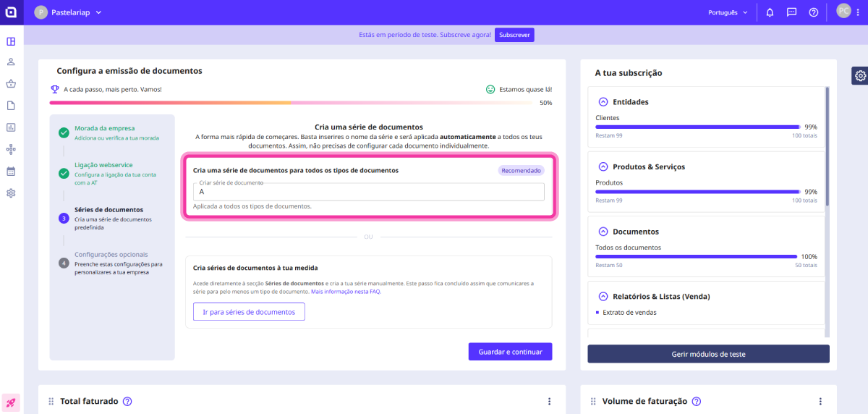Screen dimensions: 868x414
Task: Open the floating gear settings tab at right
Action: coord(860,75)
